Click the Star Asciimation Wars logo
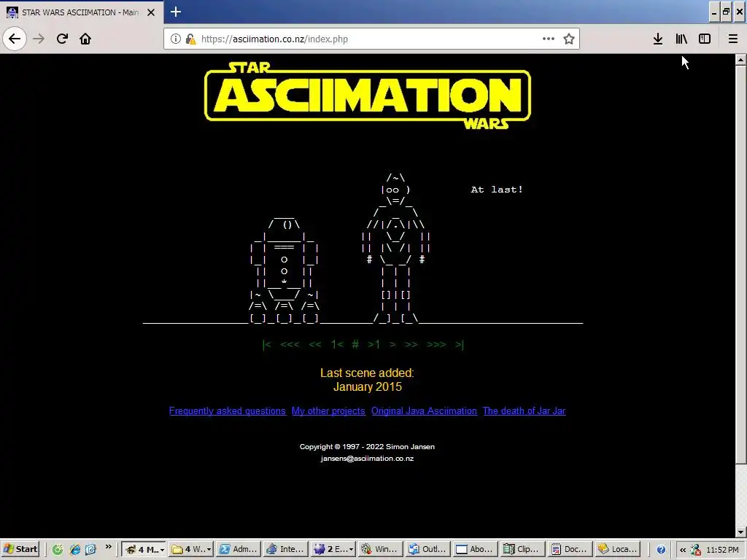The image size is (747, 560). coord(368,96)
